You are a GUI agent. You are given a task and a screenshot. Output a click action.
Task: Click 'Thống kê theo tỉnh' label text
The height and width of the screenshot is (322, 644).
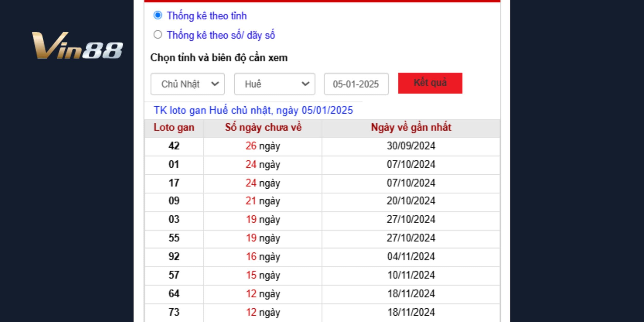(x=207, y=16)
